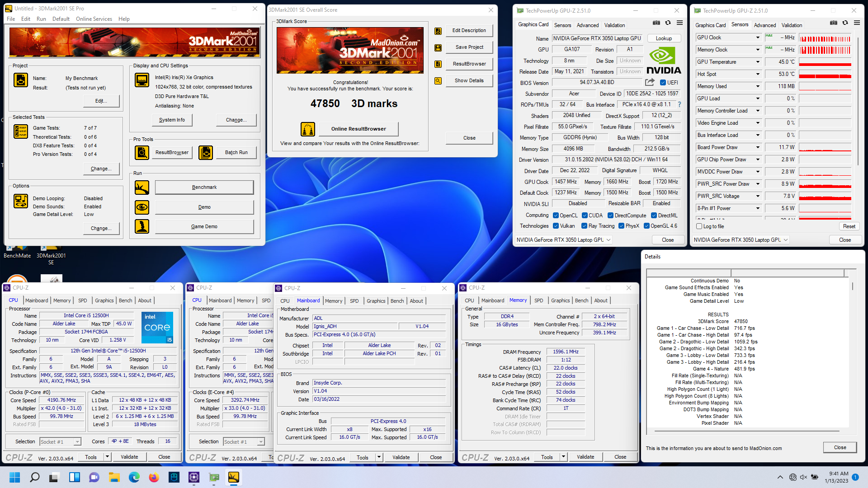Click Bus Interface question mark in GPU-Z
Viewport: 868px width, 488px height.
pos(679,104)
